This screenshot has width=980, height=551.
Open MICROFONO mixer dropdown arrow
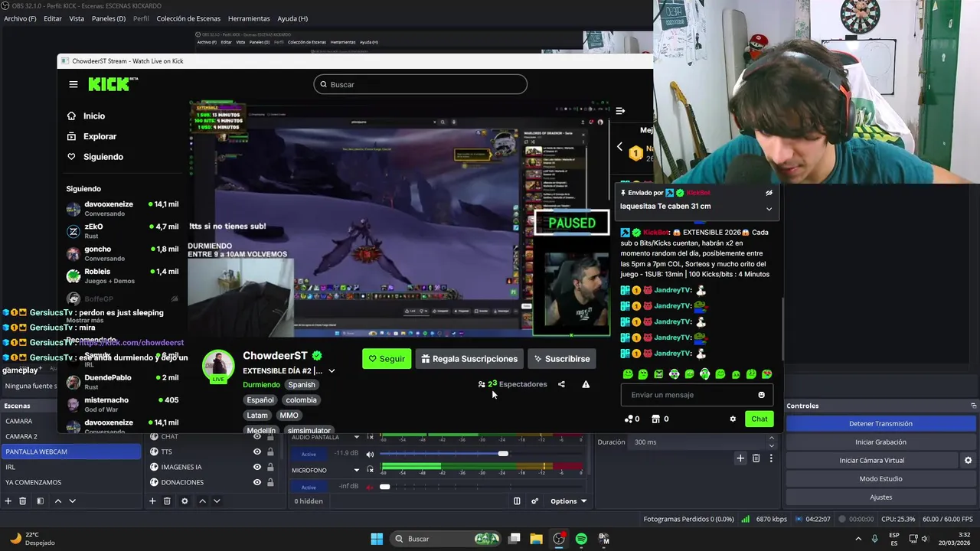click(356, 470)
